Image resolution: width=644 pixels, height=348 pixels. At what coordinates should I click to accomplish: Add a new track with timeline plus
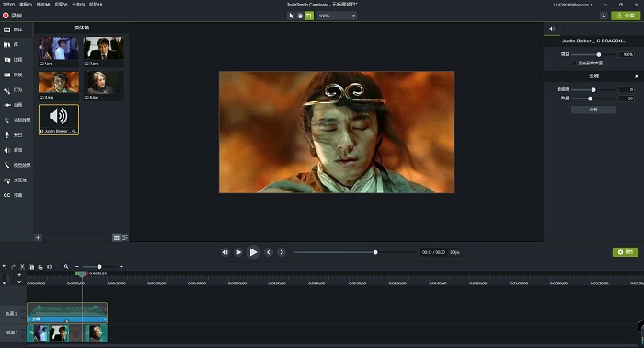(x=19, y=275)
